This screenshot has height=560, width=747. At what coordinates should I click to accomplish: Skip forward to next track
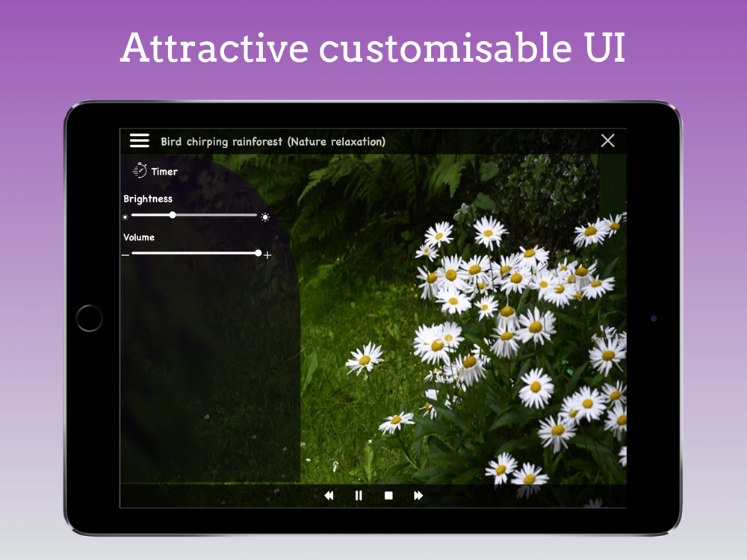click(418, 496)
